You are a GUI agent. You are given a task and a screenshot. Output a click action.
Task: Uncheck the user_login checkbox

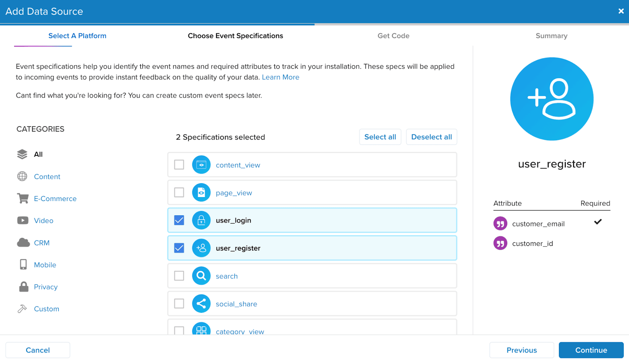tap(179, 220)
